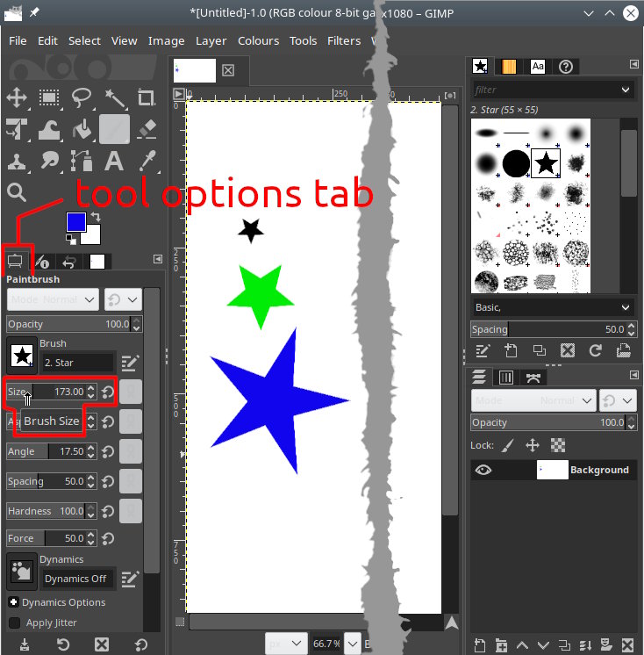This screenshot has height=655, width=644.
Task: Click the brush name field 2. Star
Action: point(78,363)
